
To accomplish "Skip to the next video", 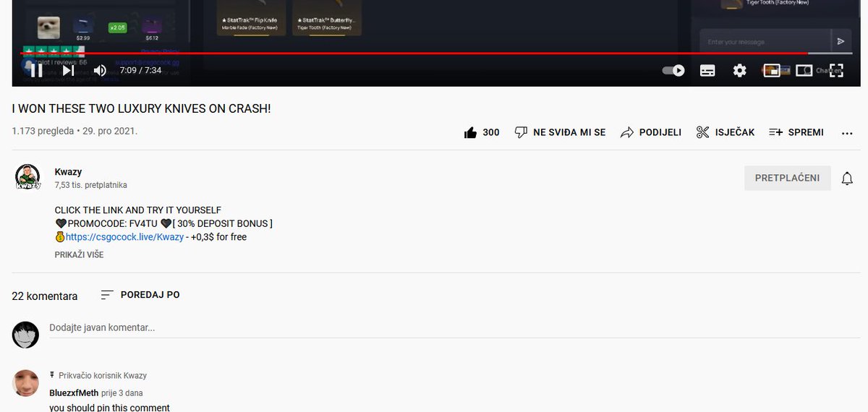I will 69,70.
